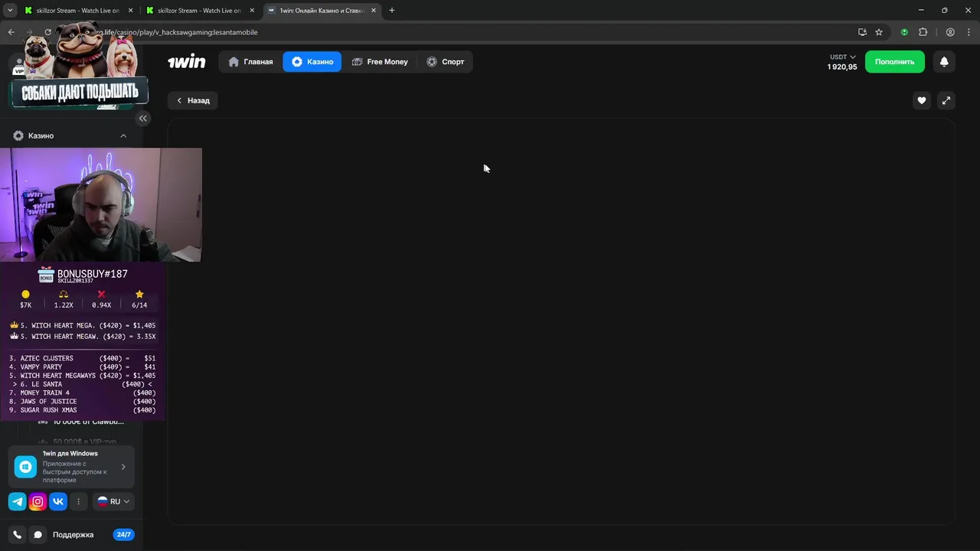Close the 1win browser tab
Image resolution: width=980 pixels, height=551 pixels.
pos(374,11)
